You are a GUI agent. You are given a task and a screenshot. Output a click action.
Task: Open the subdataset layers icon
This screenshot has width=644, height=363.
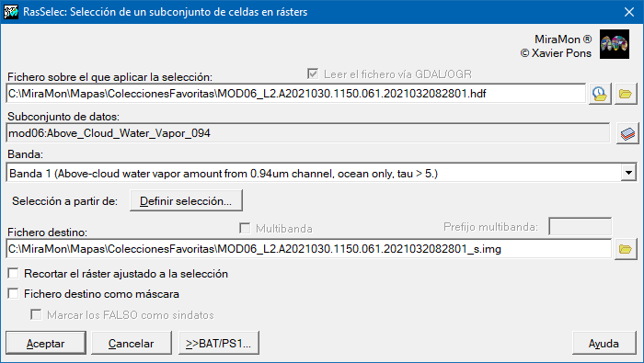coord(627,133)
